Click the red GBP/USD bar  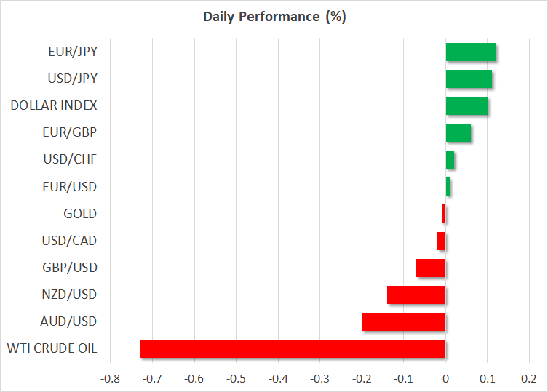(431, 268)
